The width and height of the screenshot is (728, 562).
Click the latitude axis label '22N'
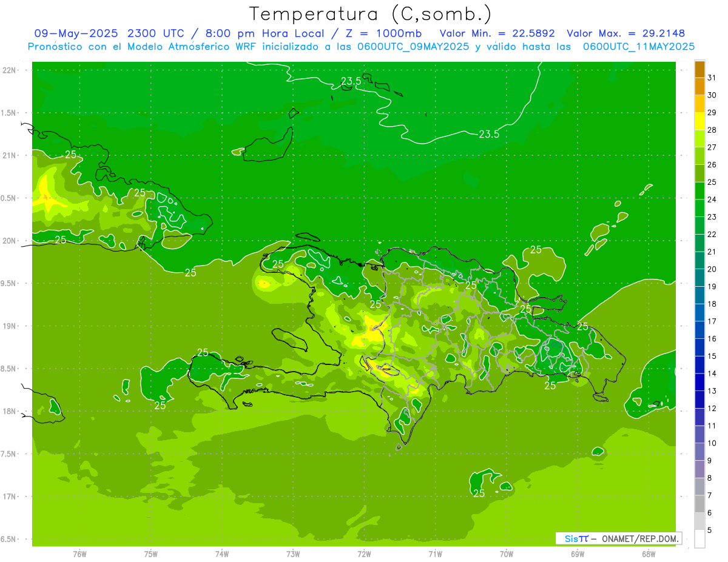click(x=9, y=70)
